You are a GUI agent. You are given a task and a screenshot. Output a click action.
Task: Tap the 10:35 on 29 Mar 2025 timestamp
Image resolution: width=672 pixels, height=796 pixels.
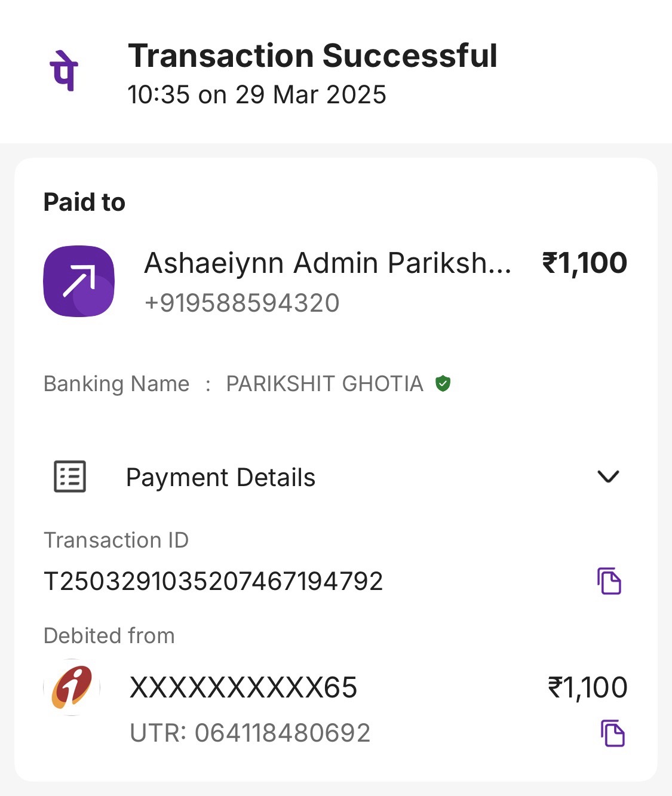click(257, 94)
